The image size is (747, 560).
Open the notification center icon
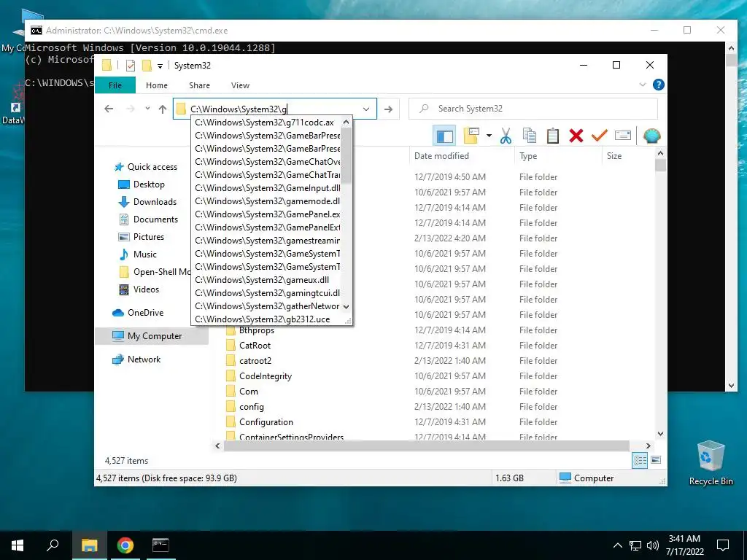click(x=723, y=545)
